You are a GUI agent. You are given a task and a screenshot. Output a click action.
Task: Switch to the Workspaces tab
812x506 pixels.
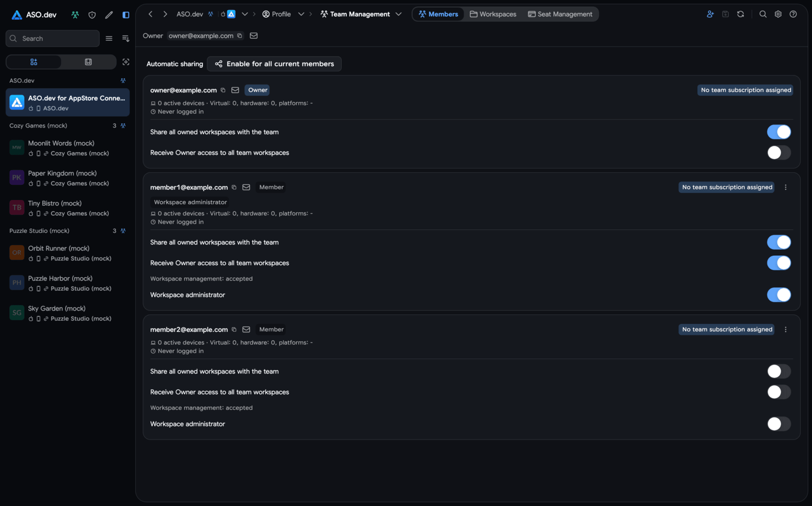pyautogui.click(x=493, y=14)
